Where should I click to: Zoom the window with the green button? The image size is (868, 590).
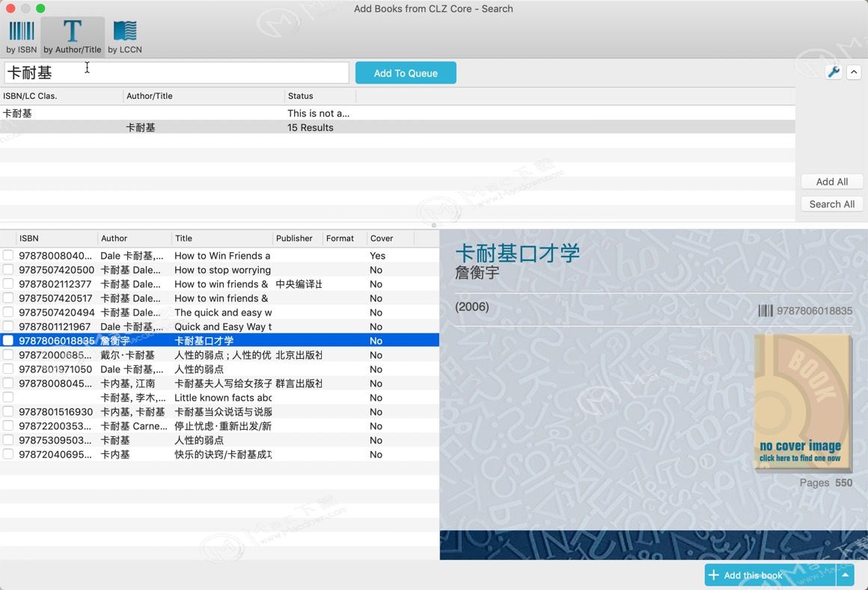coord(40,8)
